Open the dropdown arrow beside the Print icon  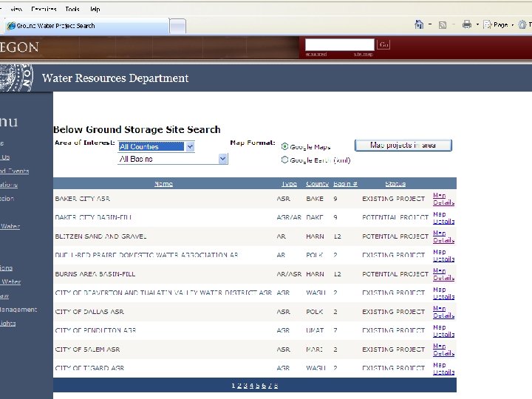click(477, 25)
